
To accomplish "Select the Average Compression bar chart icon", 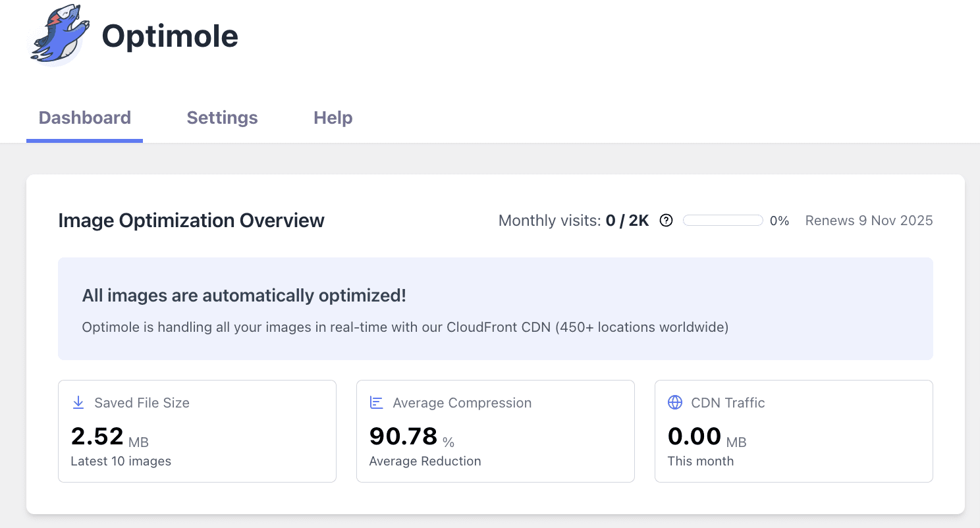I will 376,403.
